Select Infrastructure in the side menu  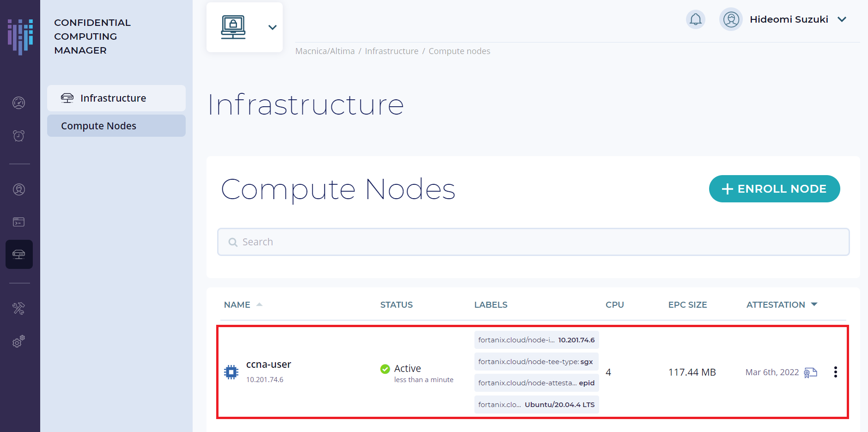click(x=116, y=98)
